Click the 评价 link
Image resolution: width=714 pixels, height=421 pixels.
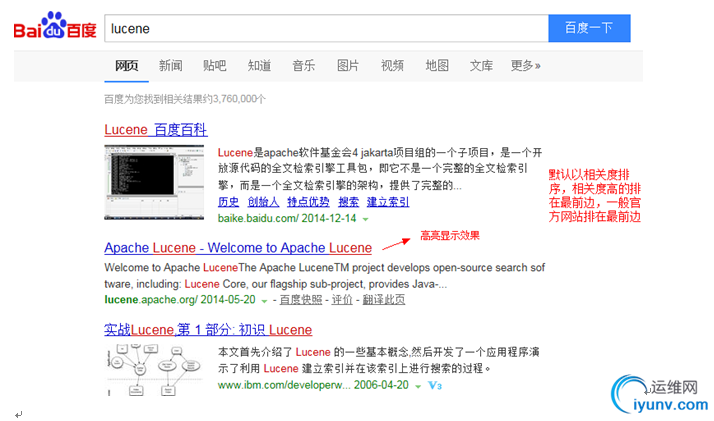[342, 299]
